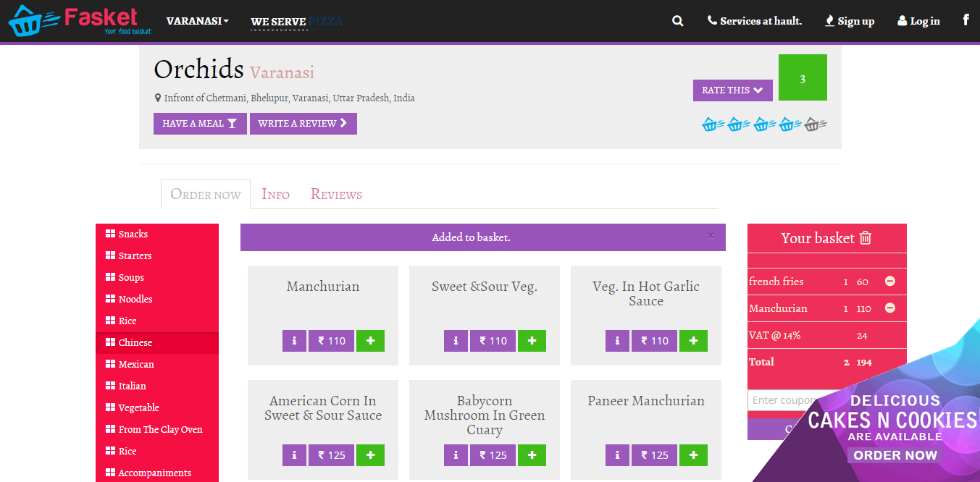
Task: Click the Have a Meal button
Action: click(x=200, y=124)
